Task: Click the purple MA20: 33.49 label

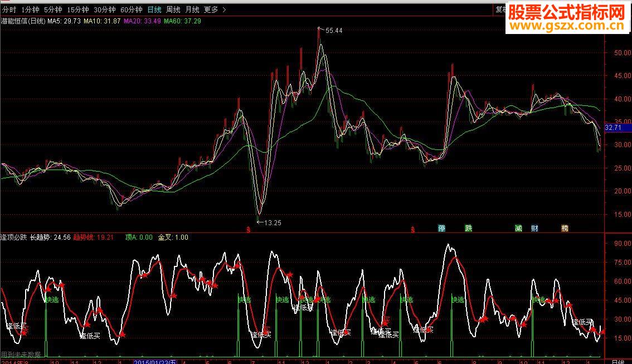Action: pyautogui.click(x=142, y=21)
